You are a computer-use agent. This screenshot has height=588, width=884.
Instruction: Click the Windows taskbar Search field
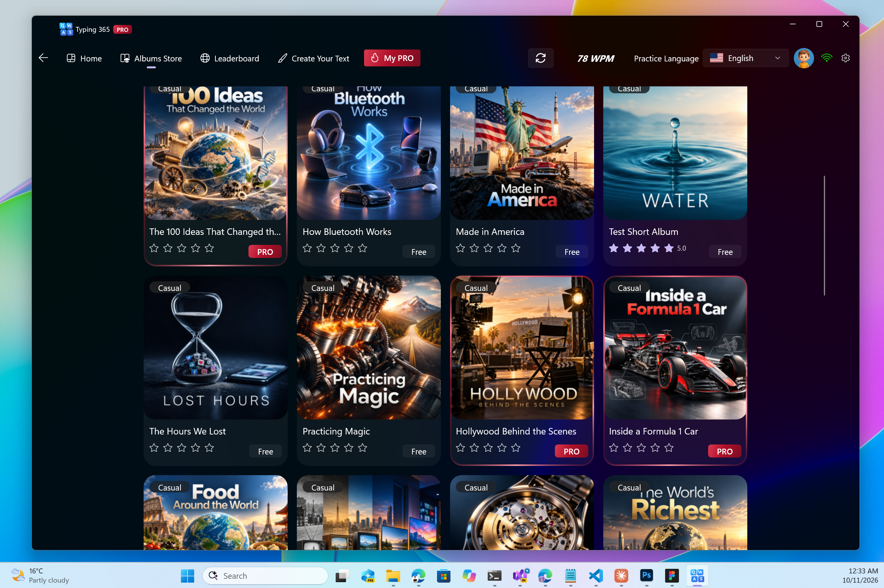[x=265, y=576]
